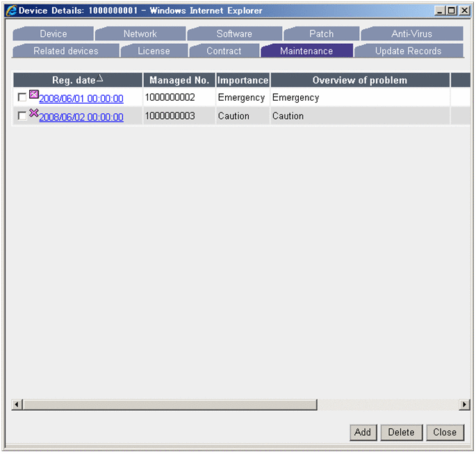The width and height of the screenshot is (476, 454).
Task: Sort by Overview of problem column header
Action: pyautogui.click(x=360, y=80)
